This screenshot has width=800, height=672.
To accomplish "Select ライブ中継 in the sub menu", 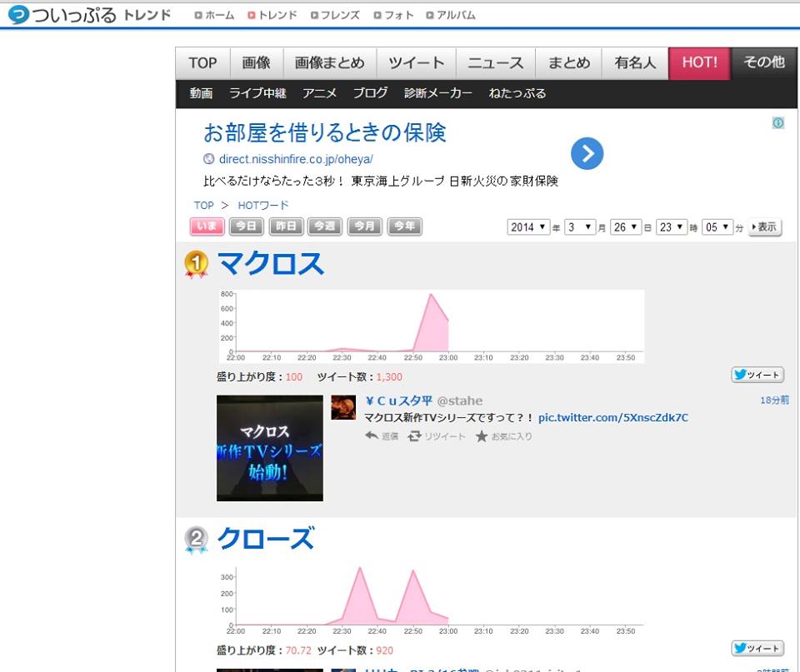I will pos(257,93).
